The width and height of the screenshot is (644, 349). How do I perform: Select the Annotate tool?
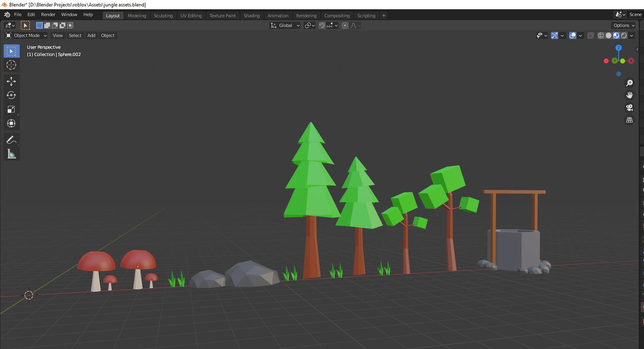coord(11,140)
